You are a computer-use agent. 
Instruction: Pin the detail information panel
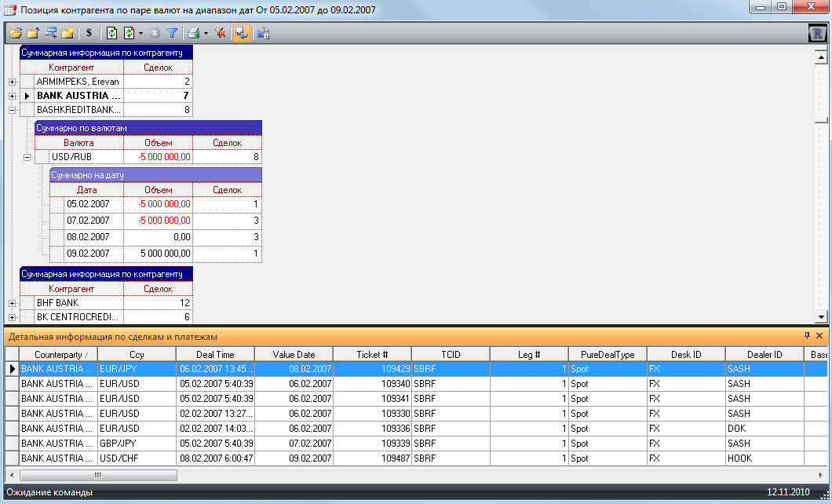click(807, 336)
